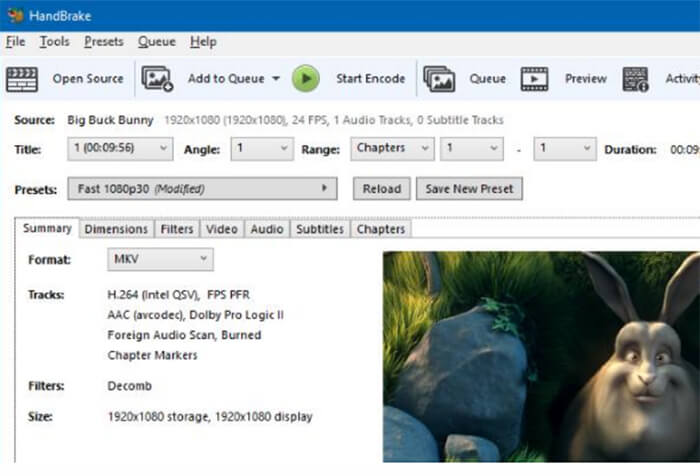
Task: Click the HandBrake app logo icon
Action: point(15,16)
